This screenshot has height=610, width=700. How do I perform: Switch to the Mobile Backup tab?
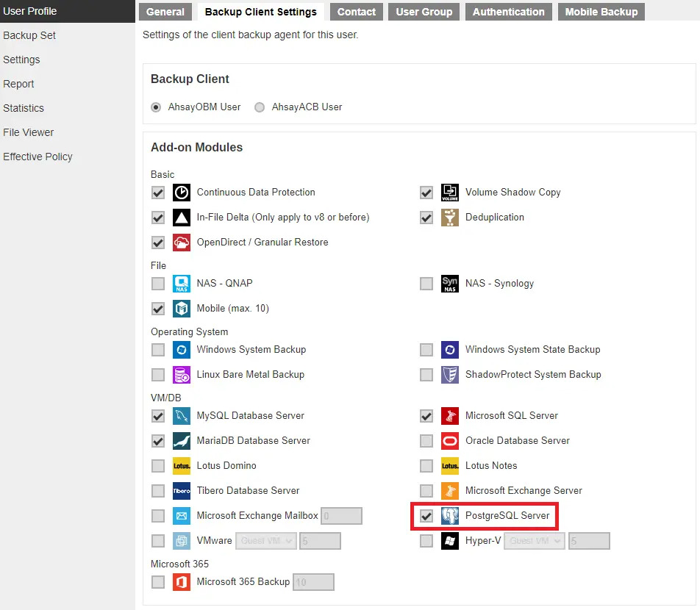click(x=601, y=12)
